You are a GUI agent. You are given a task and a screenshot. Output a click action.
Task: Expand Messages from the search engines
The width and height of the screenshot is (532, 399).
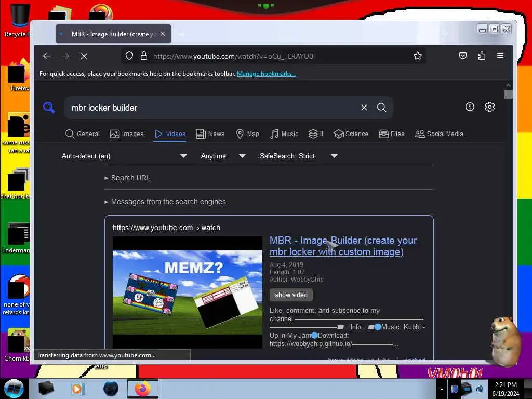click(165, 202)
